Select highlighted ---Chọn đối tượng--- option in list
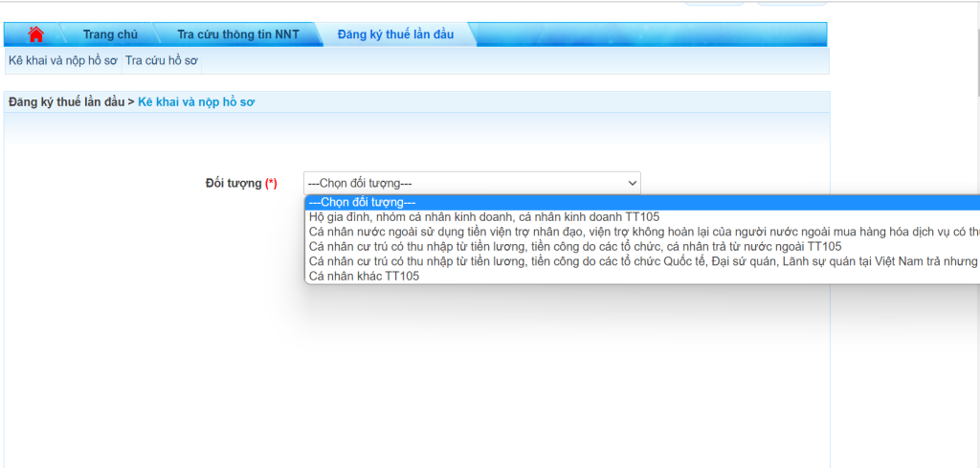 pyautogui.click(x=362, y=202)
